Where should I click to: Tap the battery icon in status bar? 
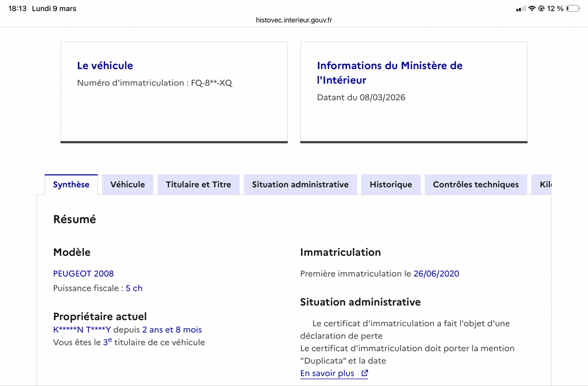(x=573, y=9)
